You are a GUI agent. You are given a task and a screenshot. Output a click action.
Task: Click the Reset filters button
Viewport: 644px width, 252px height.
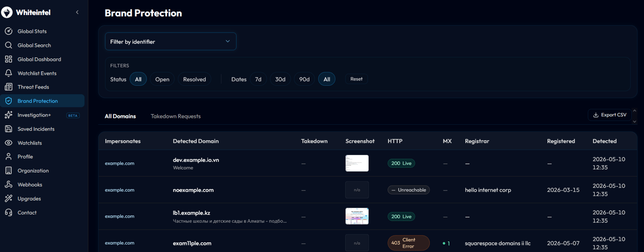click(356, 79)
